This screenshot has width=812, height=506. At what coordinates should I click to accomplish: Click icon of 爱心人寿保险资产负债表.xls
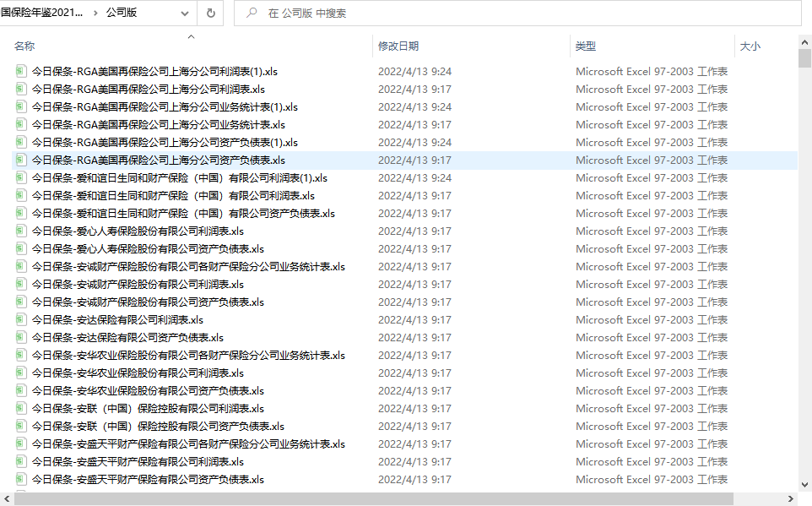click(x=21, y=248)
